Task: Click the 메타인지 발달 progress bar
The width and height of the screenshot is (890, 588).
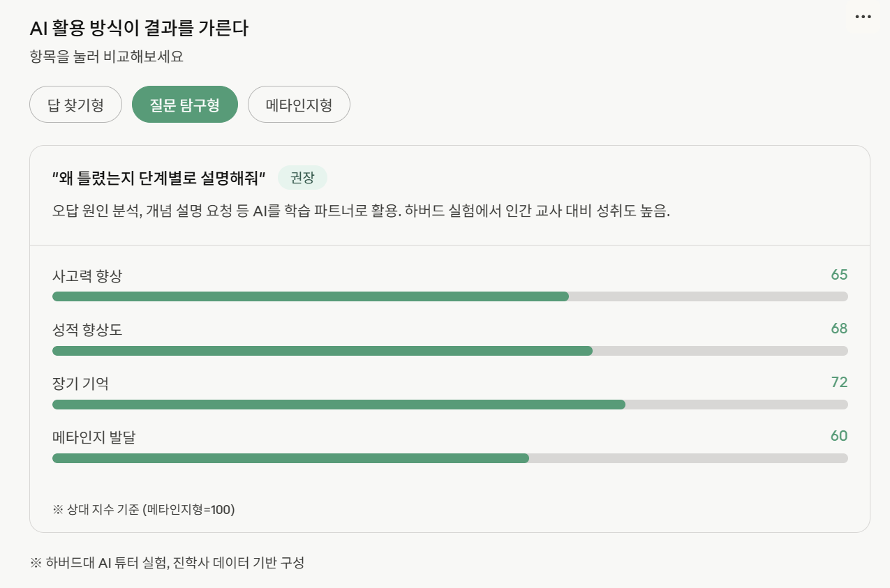Action: 450,458
